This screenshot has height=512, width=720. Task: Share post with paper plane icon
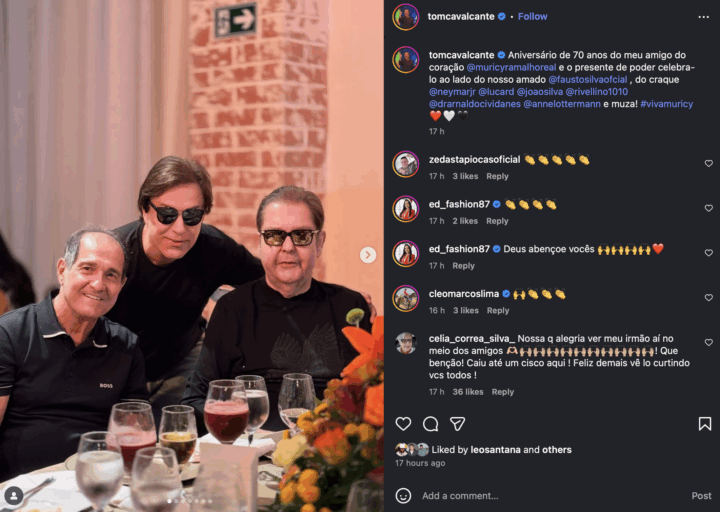click(x=457, y=424)
